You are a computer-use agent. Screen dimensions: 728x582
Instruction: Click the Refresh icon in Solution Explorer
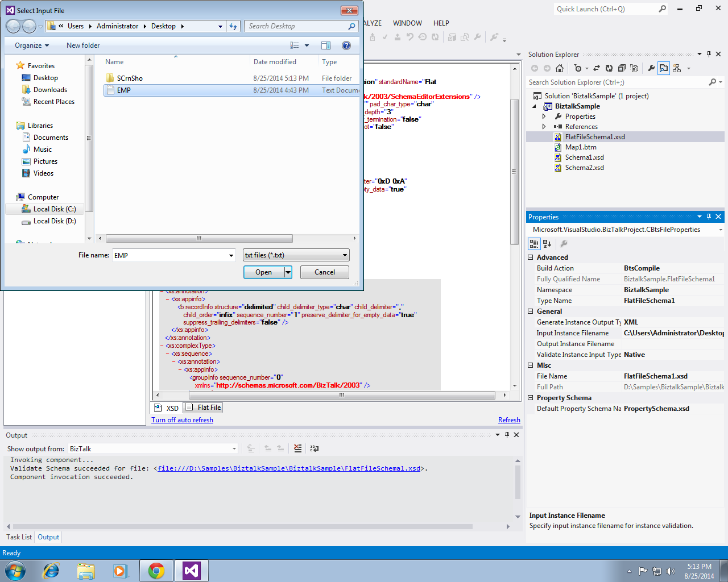[609, 68]
